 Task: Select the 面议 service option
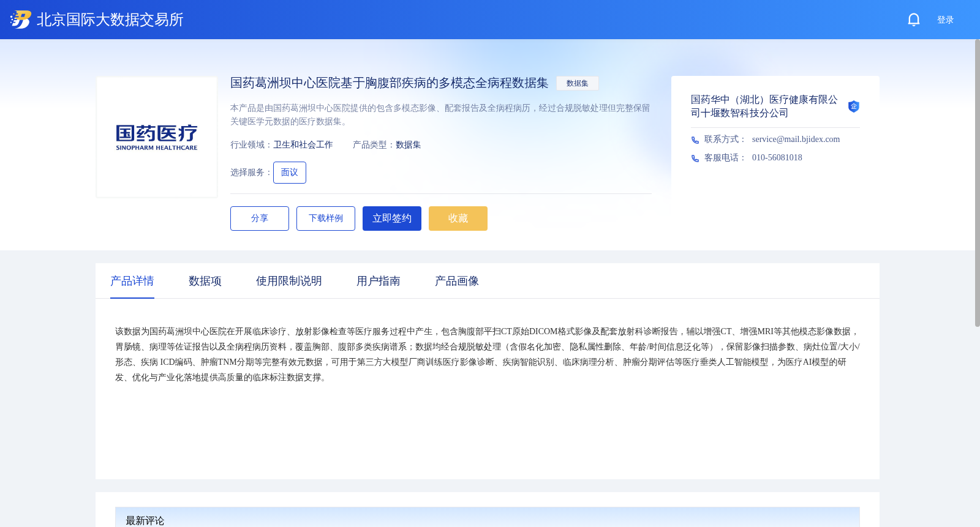pos(290,173)
